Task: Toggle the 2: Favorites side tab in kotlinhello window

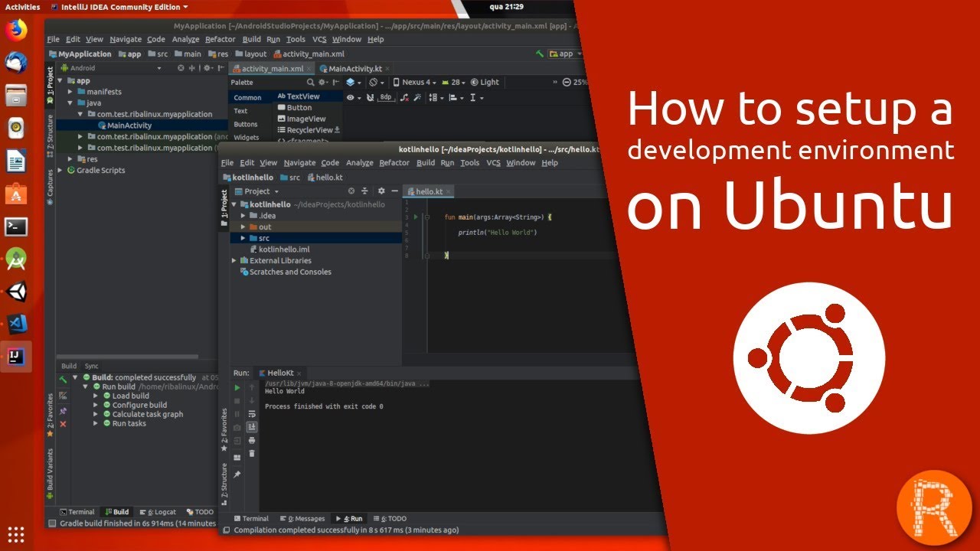Action: pyautogui.click(x=224, y=429)
